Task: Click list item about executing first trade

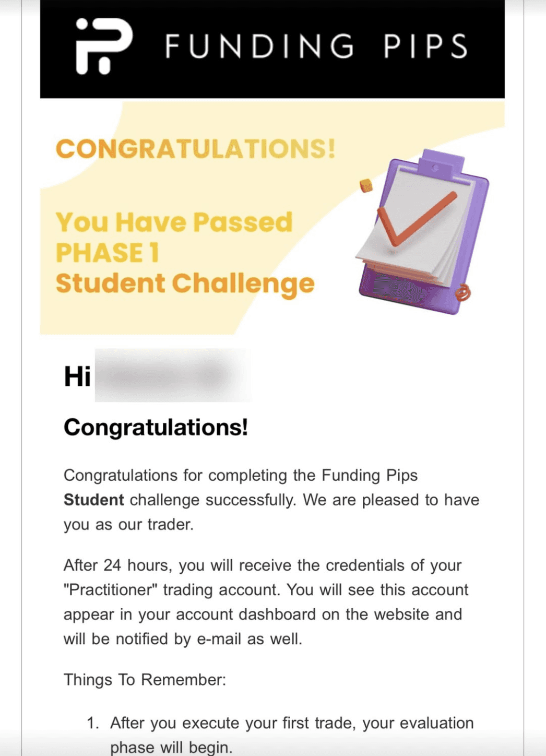Action: pos(280,735)
